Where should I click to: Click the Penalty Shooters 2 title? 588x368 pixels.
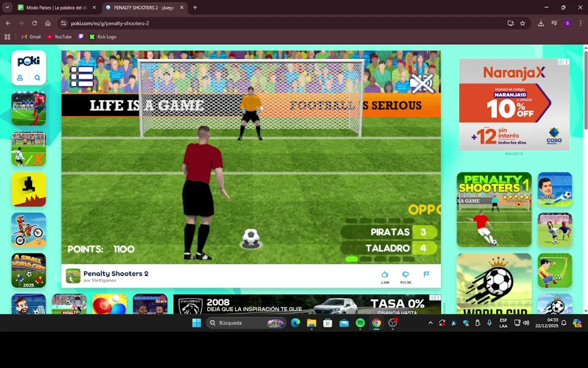pyautogui.click(x=116, y=273)
